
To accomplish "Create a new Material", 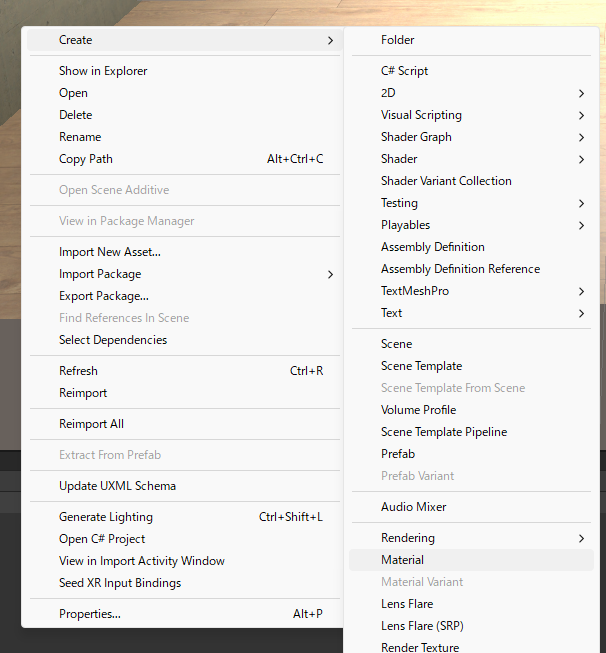I will click(471, 560).
